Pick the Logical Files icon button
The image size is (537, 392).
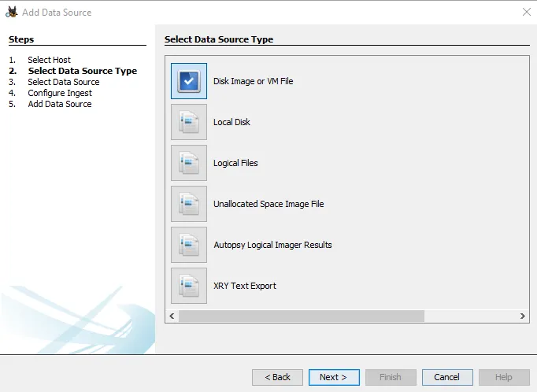[x=189, y=163]
